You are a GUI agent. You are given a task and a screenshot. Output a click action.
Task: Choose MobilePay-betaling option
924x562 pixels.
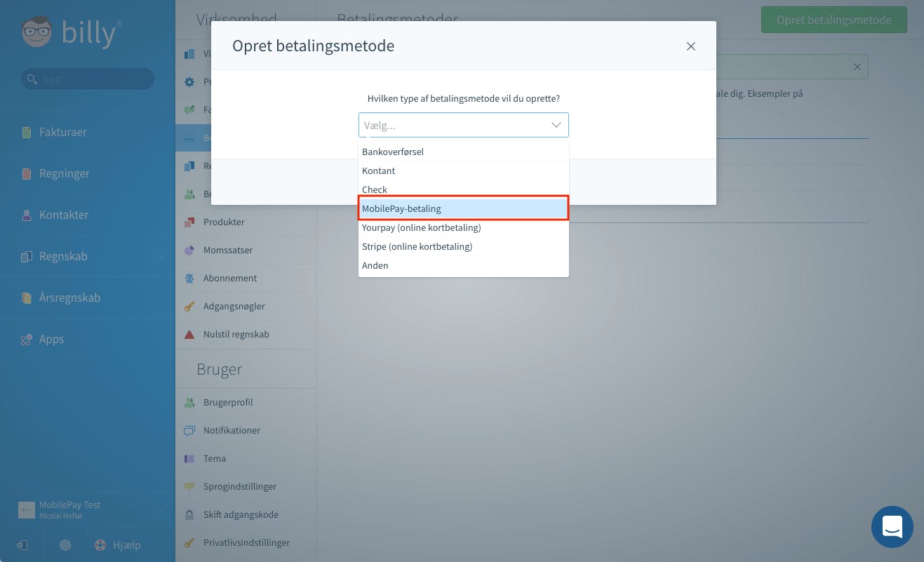point(464,208)
